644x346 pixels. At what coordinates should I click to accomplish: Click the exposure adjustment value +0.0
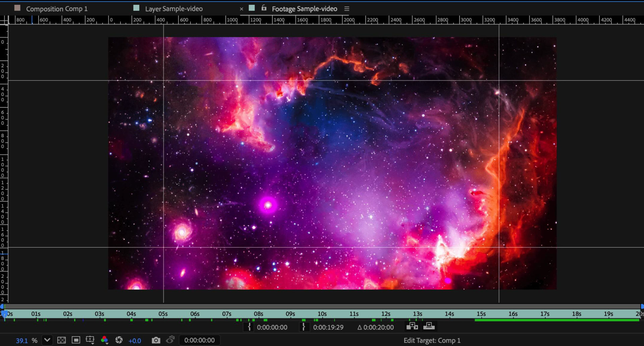pyautogui.click(x=135, y=340)
